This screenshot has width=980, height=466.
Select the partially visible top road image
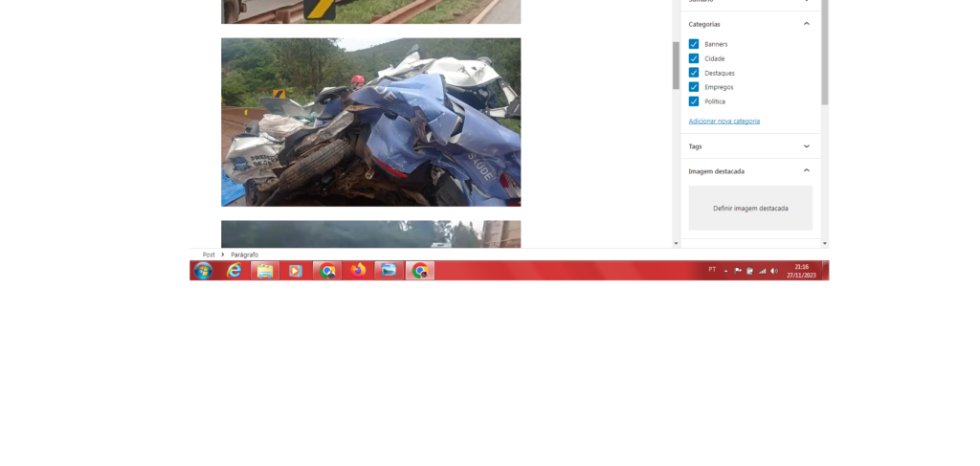coord(370,11)
